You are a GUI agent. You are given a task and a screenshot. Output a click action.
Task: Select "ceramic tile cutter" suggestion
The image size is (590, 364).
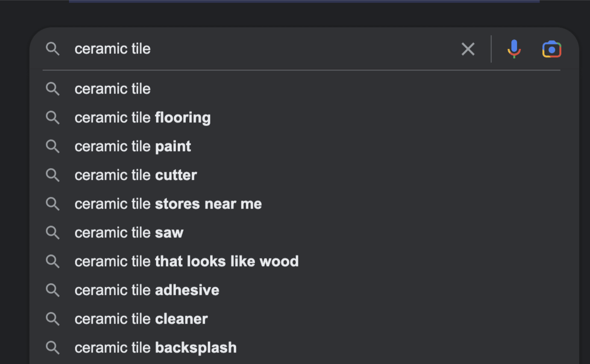136,175
